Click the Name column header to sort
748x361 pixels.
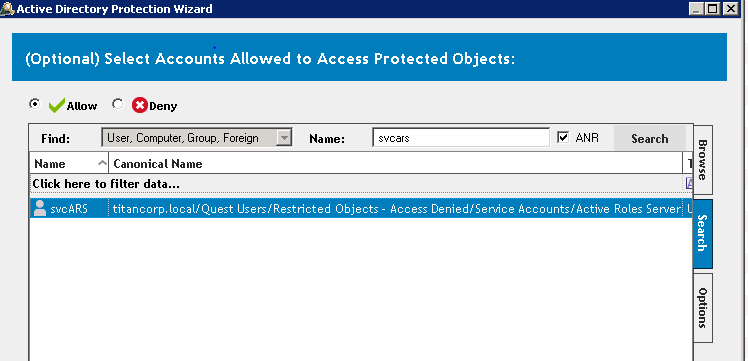pyautogui.click(x=69, y=164)
